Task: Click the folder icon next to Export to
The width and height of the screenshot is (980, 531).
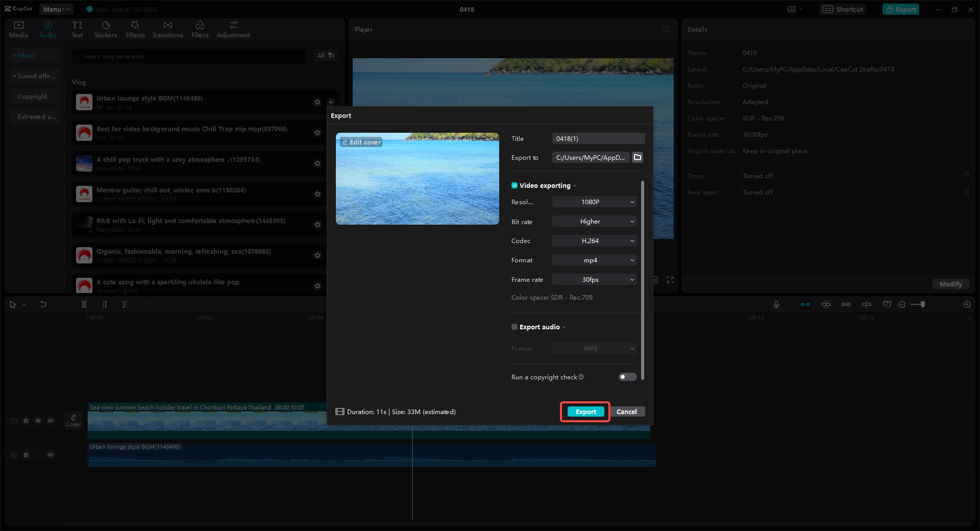Action: tap(637, 157)
